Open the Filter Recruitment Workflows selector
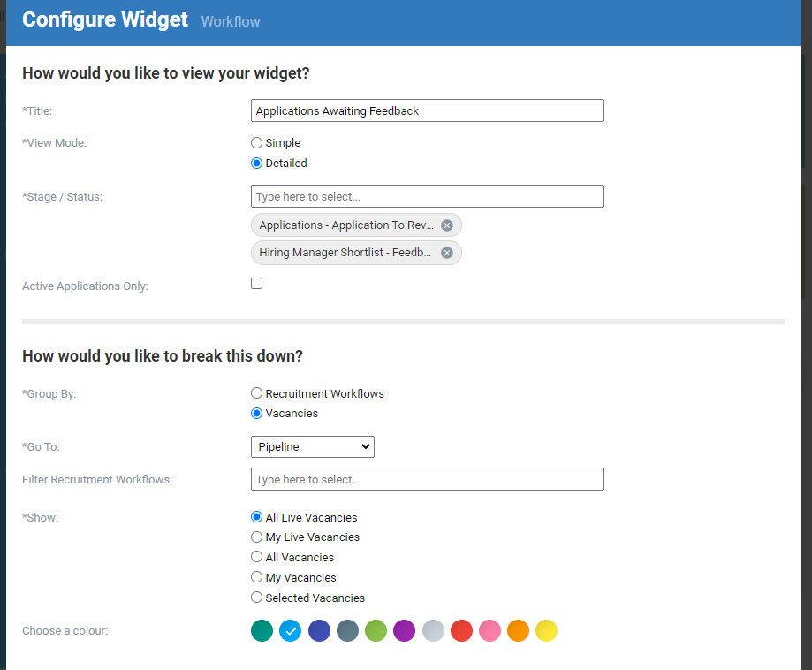 pyautogui.click(x=428, y=479)
